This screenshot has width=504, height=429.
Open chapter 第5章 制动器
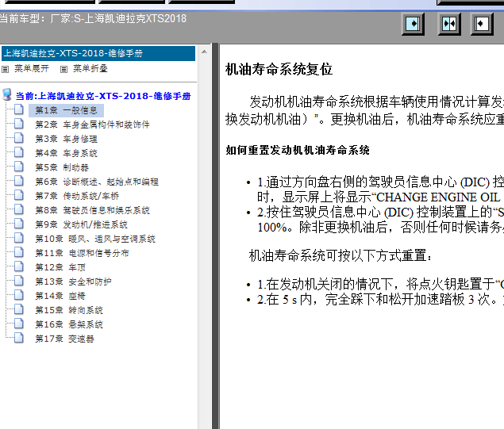click(x=62, y=167)
